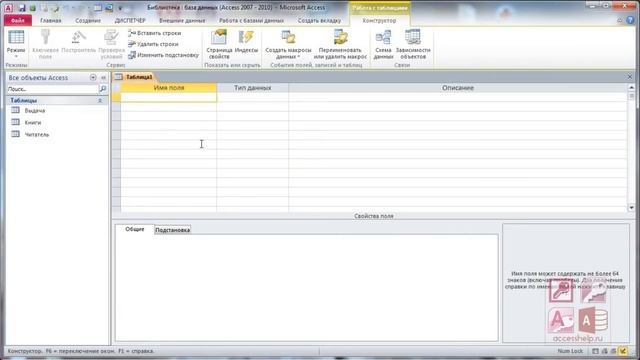Click the Поиск search field
Image resolution: width=640 pixels, height=360 pixels.
point(52,89)
